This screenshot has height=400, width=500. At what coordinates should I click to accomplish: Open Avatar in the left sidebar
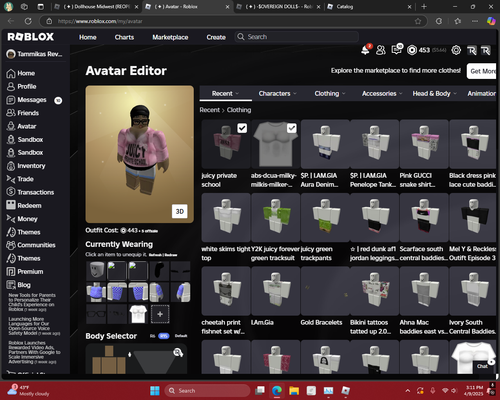click(x=21, y=126)
